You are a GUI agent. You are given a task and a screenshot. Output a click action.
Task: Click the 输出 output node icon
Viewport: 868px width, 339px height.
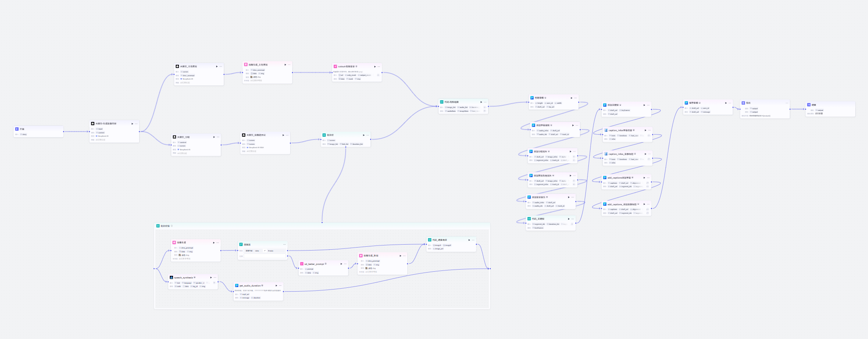click(743, 103)
